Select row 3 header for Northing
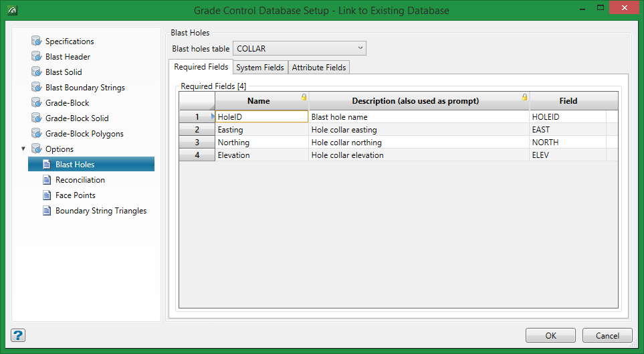Image resolution: width=644 pixels, height=354 pixels. pyautogui.click(x=197, y=143)
